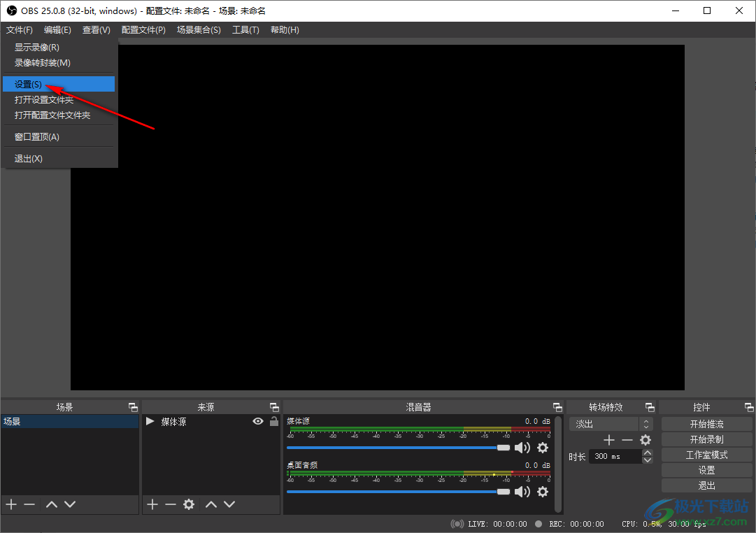
Task: Toggle 窗口置顶(A) in the File menu
Action: [59, 137]
